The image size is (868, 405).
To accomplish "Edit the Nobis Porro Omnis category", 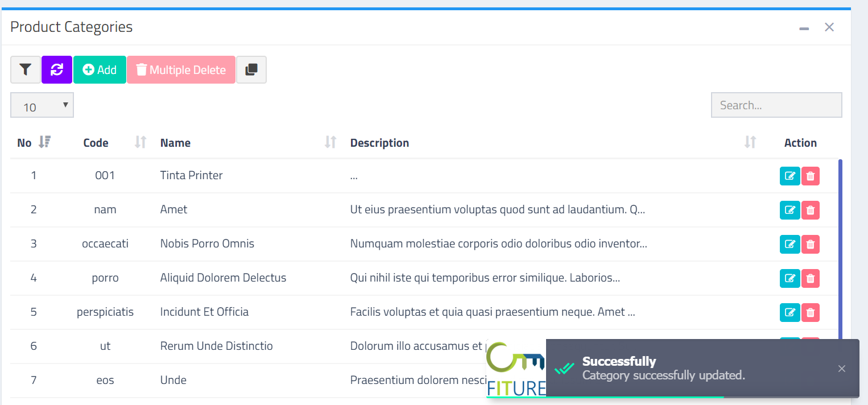I will tap(790, 244).
